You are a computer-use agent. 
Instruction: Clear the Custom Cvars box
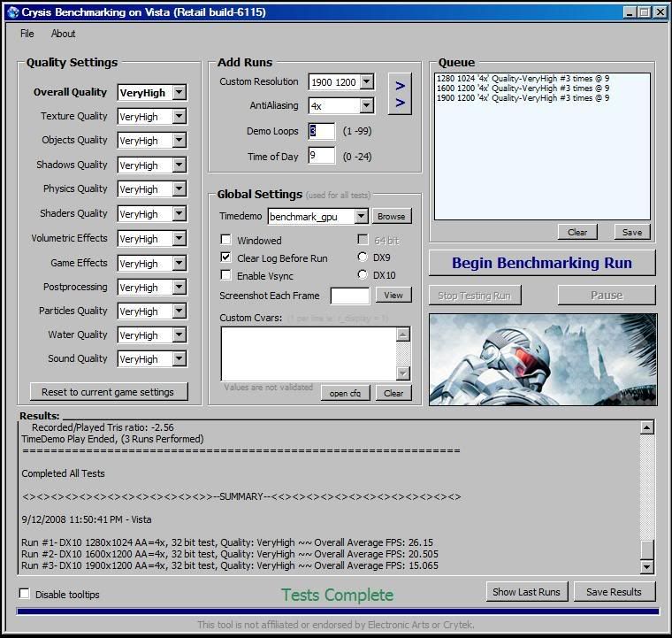393,393
